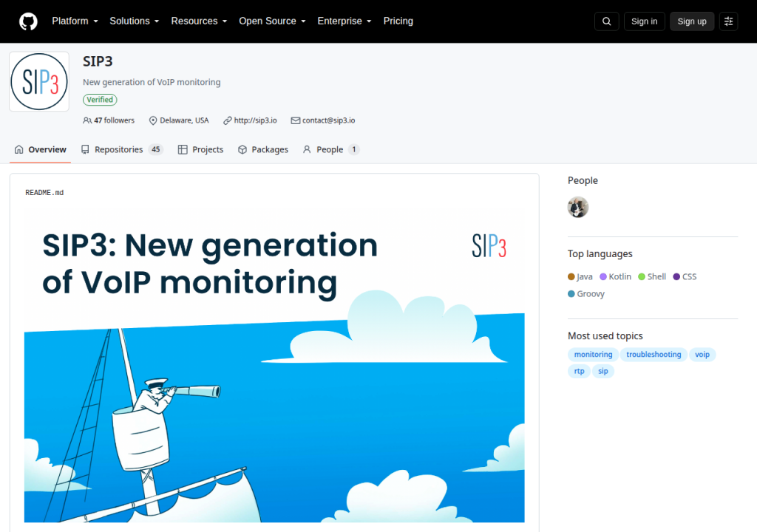Switch to the Packages tab
This screenshot has height=532, width=757.
point(263,149)
